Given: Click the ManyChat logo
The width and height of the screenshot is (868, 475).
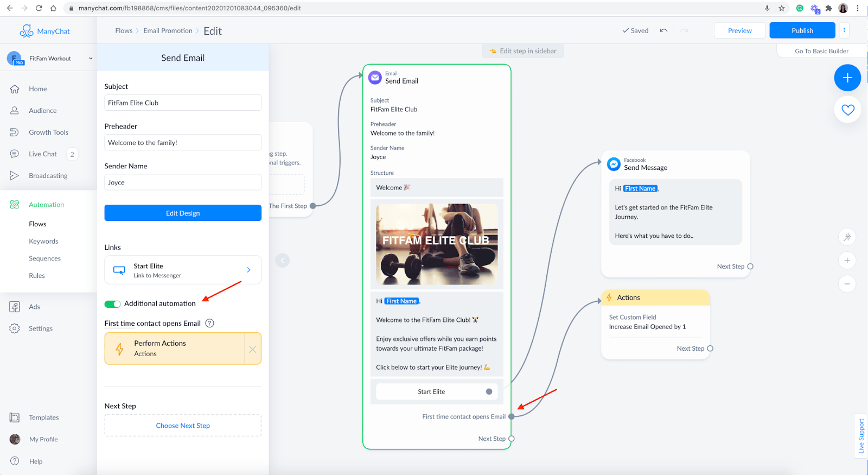Looking at the screenshot, I should click(45, 31).
